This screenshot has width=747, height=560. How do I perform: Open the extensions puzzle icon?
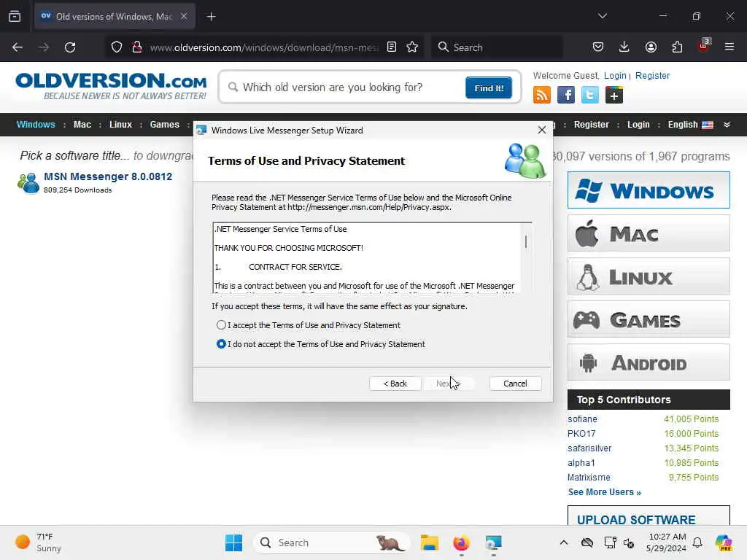coord(677,47)
